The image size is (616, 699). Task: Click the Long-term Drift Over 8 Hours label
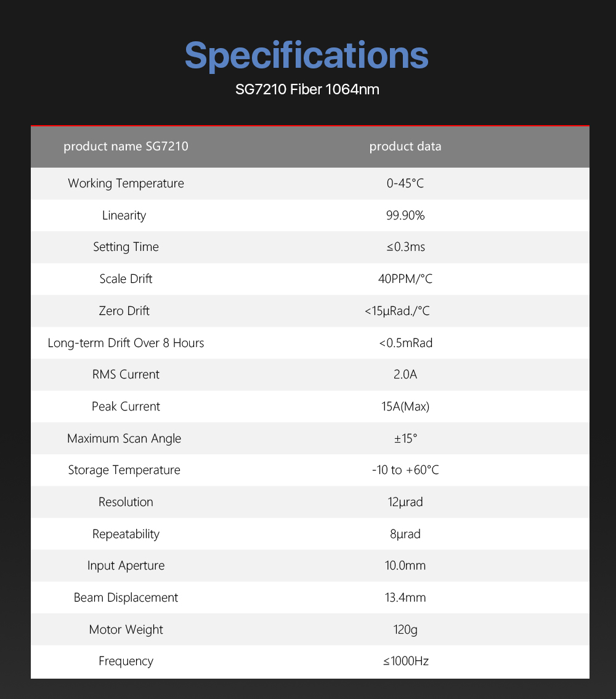[126, 343]
